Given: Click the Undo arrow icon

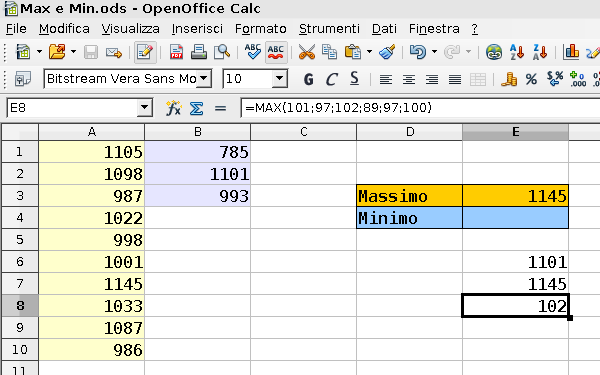Looking at the screenshot, I should coord(417,52).
